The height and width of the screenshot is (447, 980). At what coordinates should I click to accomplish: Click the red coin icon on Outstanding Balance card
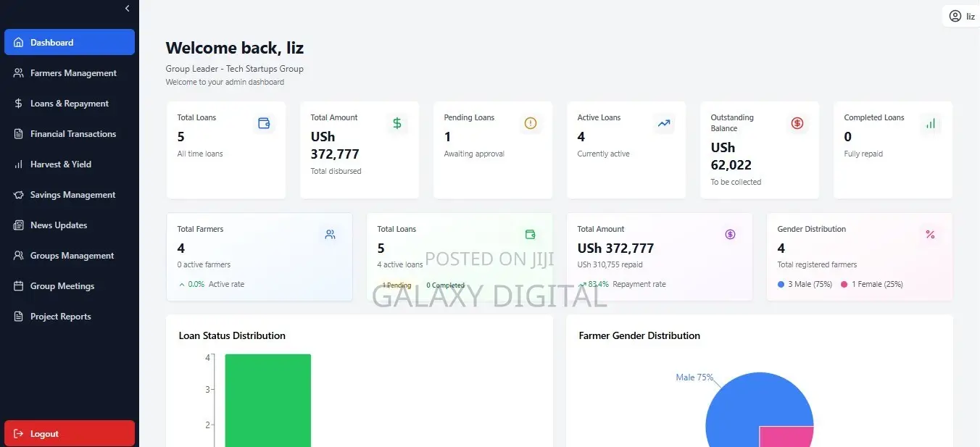coord(797,124)
